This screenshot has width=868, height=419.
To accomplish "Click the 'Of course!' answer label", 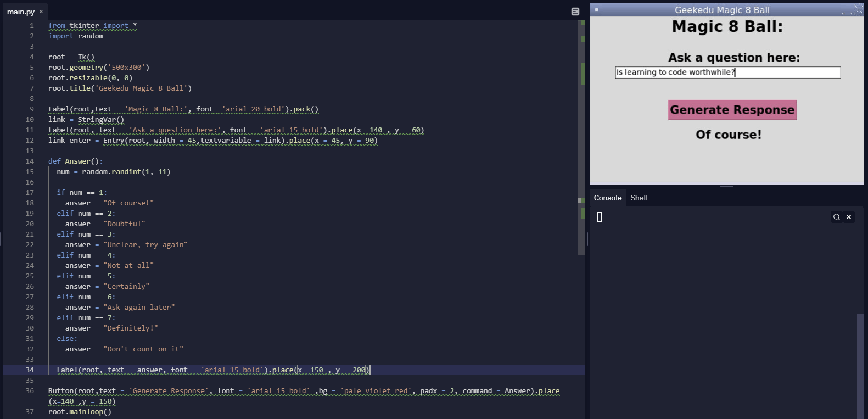I will coord(729,135).
